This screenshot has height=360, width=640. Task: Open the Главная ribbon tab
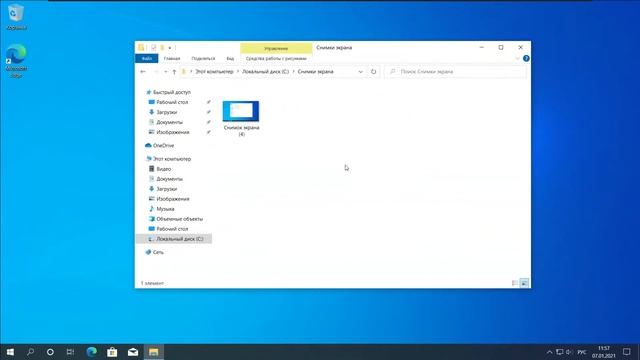(172, 58)
